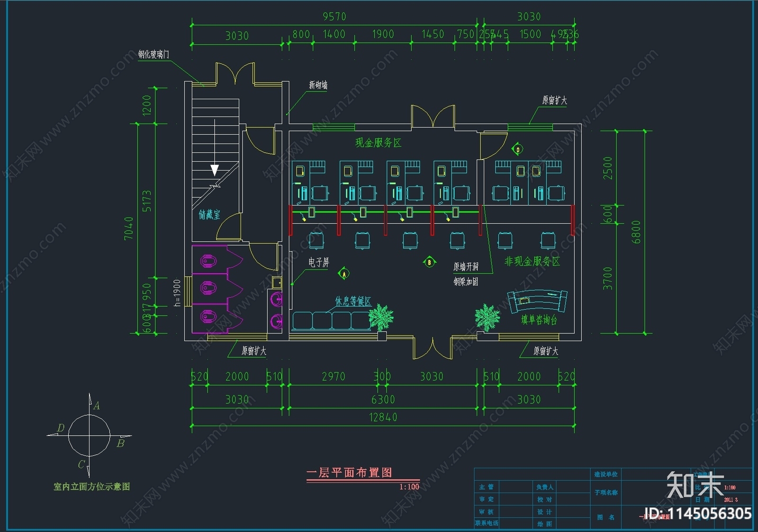Click the 1:100 scale under the drawing title

click(x=409, y=487)
